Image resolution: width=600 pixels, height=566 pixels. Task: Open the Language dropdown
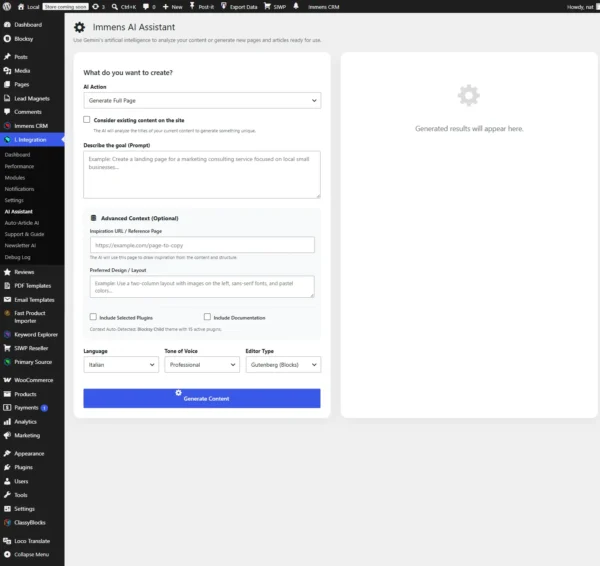[121, 365]
